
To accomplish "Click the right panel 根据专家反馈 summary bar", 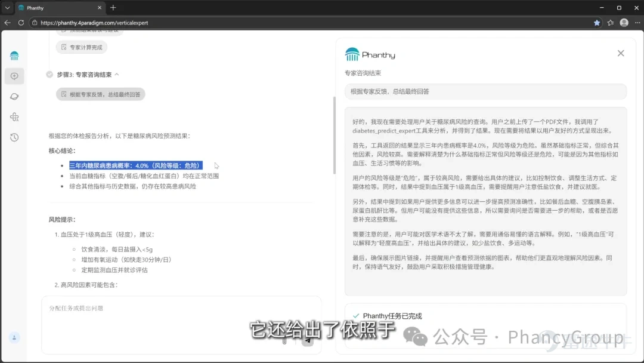I will pos(485,92).
